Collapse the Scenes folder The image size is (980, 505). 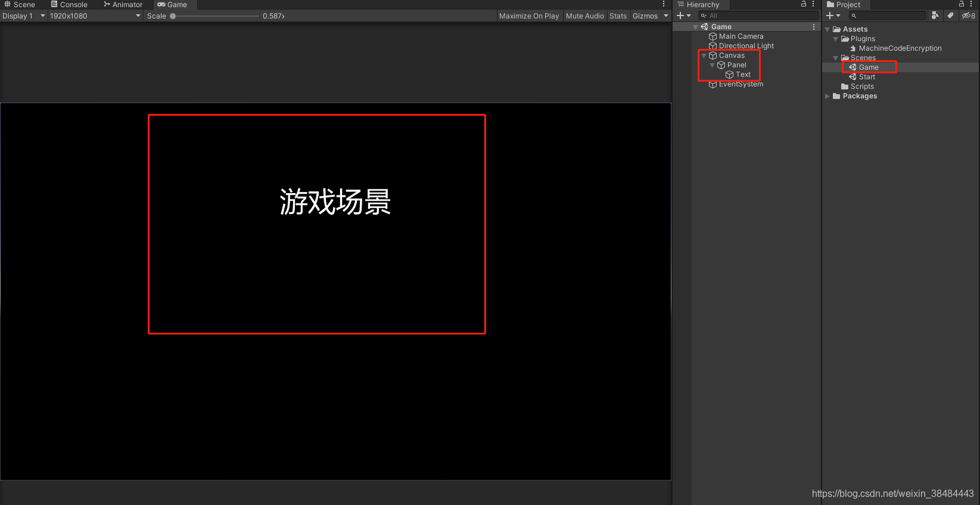point(835,58)
